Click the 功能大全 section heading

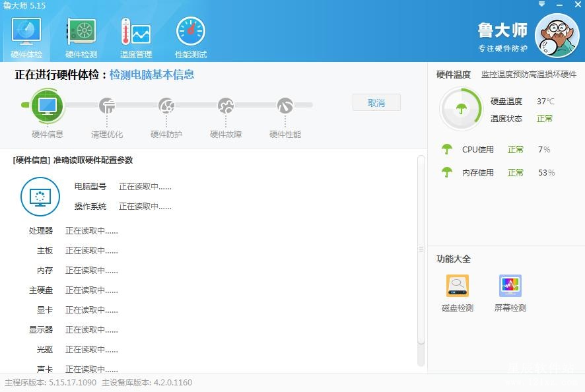pos(454,259)
